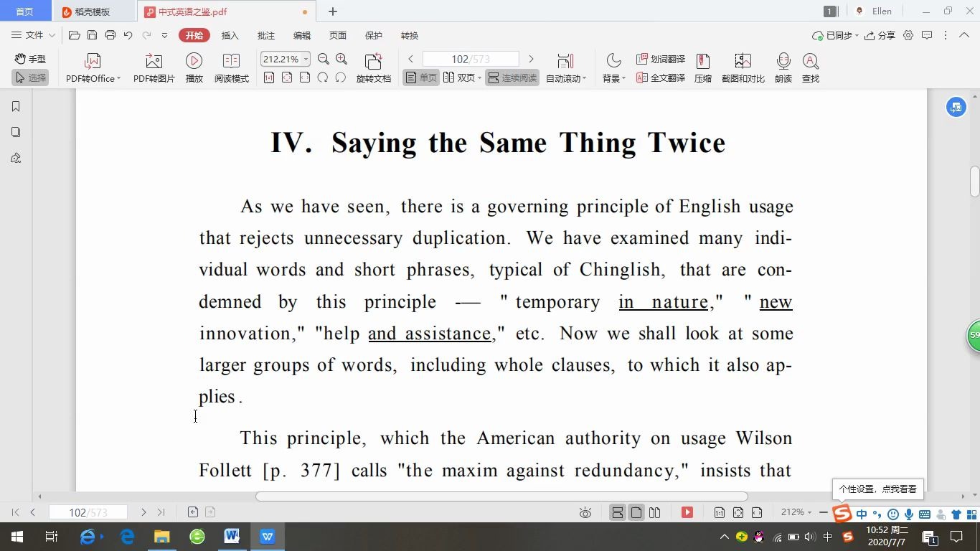Zoom in with the plus magnifier
The width and height of the screenshot is (980, 551).
(x=341, y=60)
